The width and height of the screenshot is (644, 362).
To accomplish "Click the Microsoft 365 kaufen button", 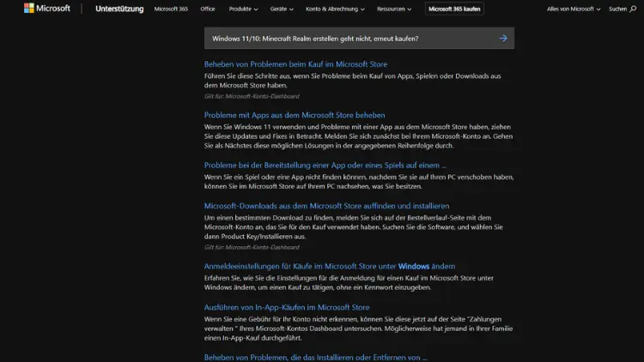I will pos(454,9).
